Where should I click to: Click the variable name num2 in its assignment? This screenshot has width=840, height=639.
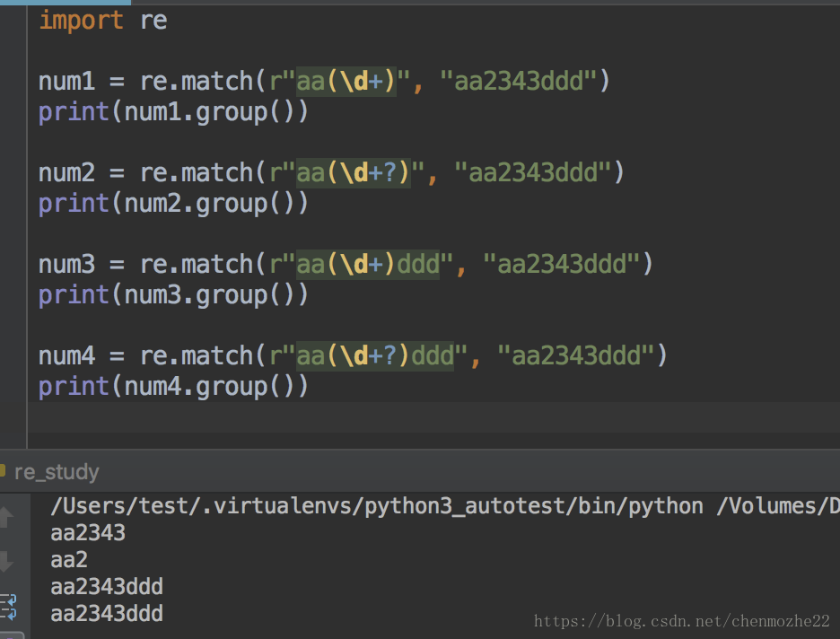coord(67,173)
